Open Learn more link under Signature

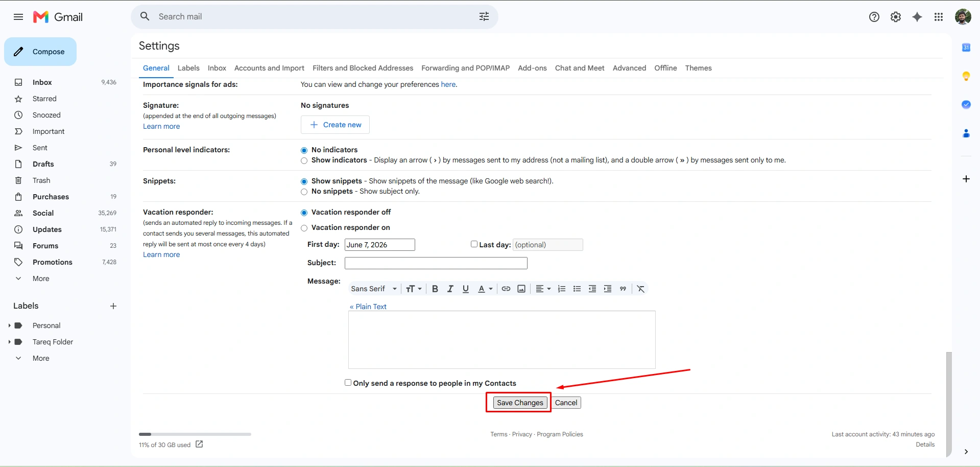tap(161, 126)
